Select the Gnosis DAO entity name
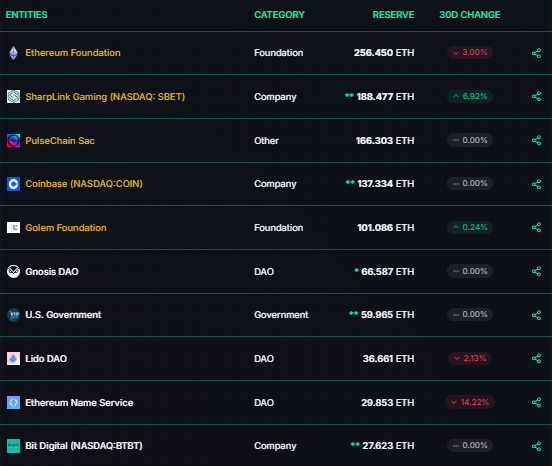Screen dimensions: 552x466 tap(52, 272)
